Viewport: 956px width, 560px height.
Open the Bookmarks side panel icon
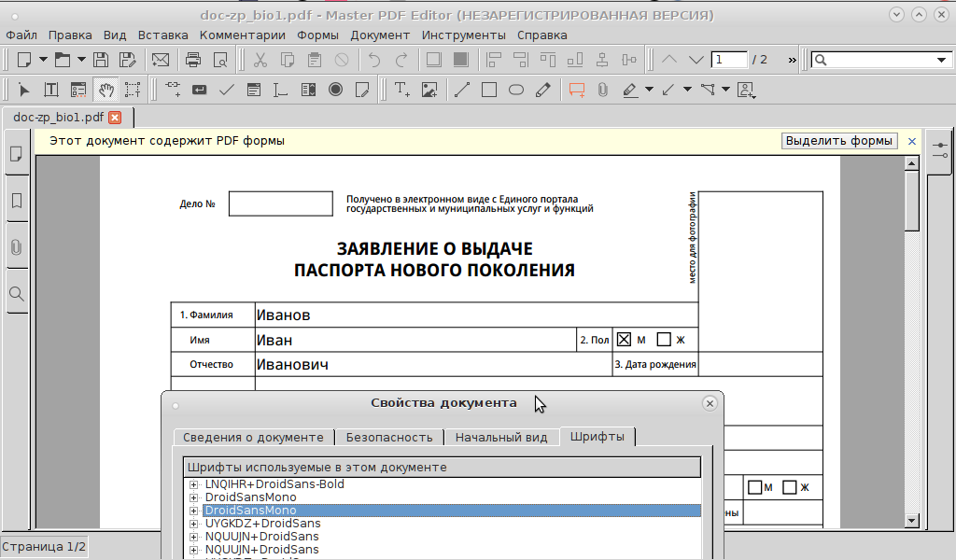pos(17,201)
